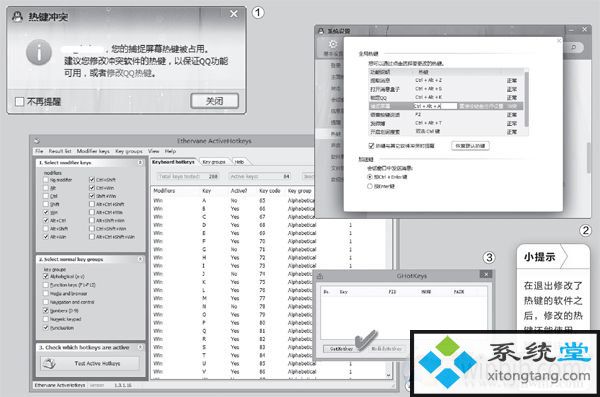Check the 不再提醒 checkbox
The height and width of the screenshot is (397, 600).
(19, 101)
